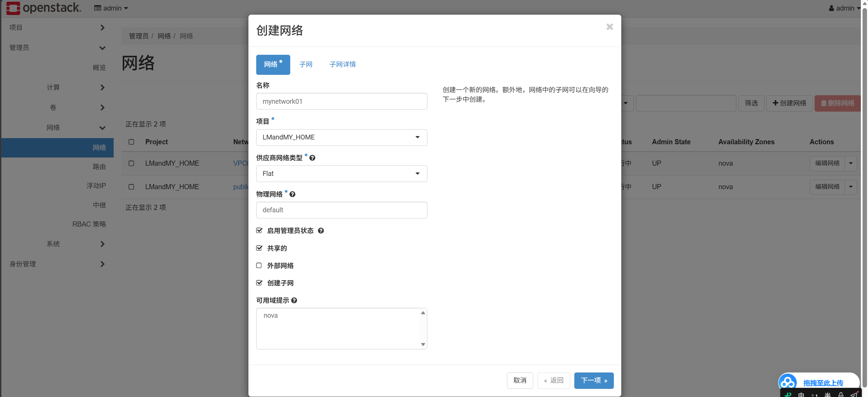
Task: Click scroll-down arrow in 可用域提示 list
Action: (423, 344)
